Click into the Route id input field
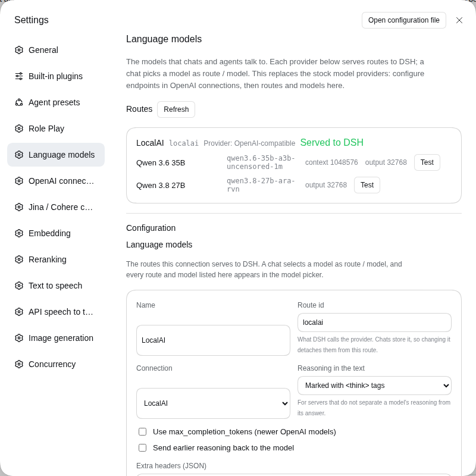Screen dimensions: 476x476 pyautogui.click(x=374, y=322)
